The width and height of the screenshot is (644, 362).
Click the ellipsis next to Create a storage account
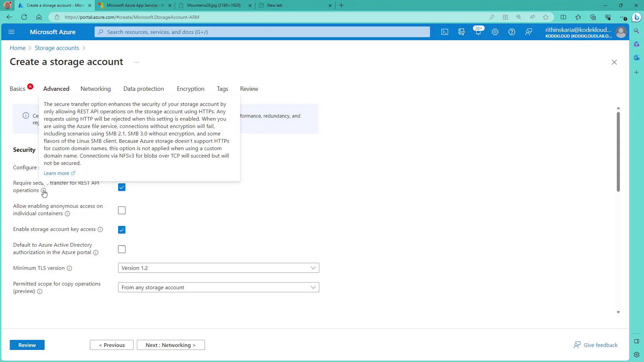point(137,62)
